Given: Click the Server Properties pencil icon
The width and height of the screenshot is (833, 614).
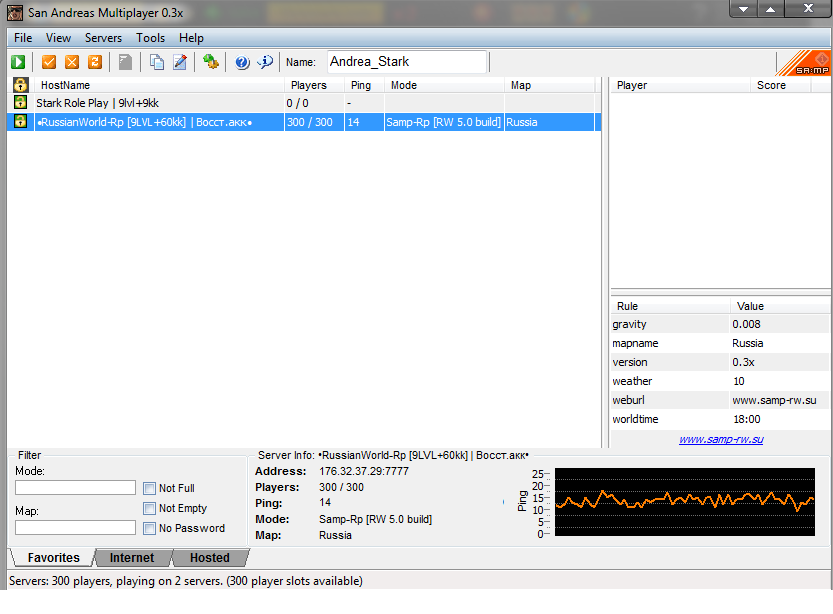Looking at the screenshot, I should [180, 62].
